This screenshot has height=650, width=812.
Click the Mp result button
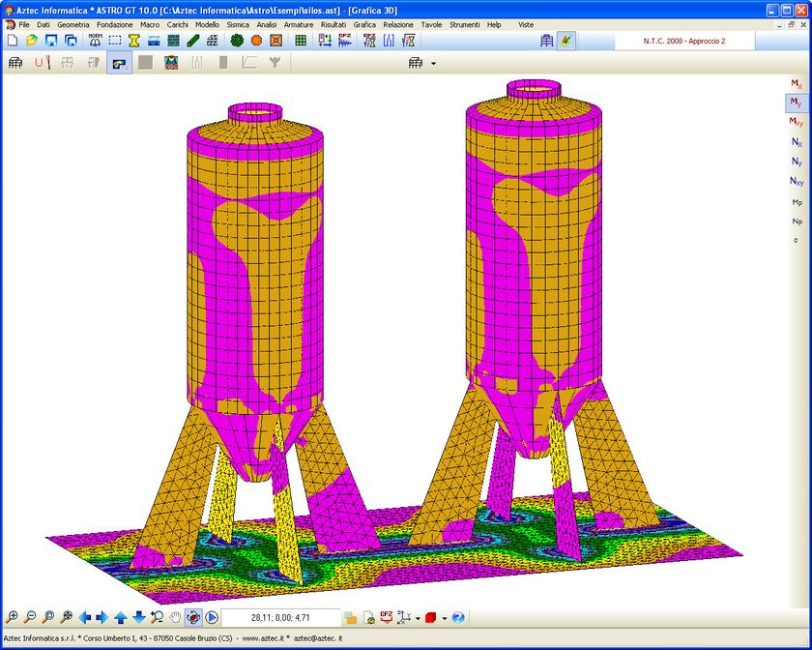click(797, 201)
